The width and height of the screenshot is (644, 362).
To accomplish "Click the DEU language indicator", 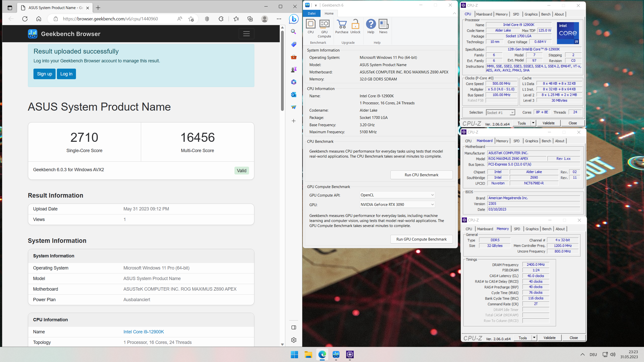I will coord(593,354).
